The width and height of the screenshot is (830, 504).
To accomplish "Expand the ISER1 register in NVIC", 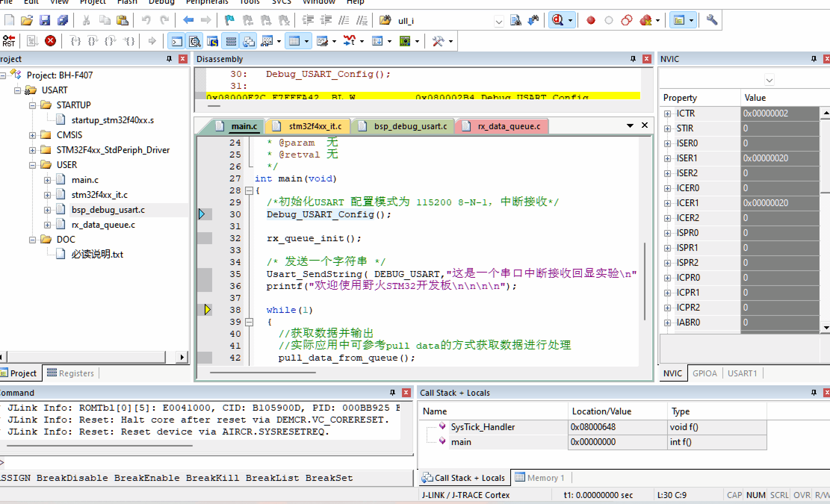I will coord(668,158).
